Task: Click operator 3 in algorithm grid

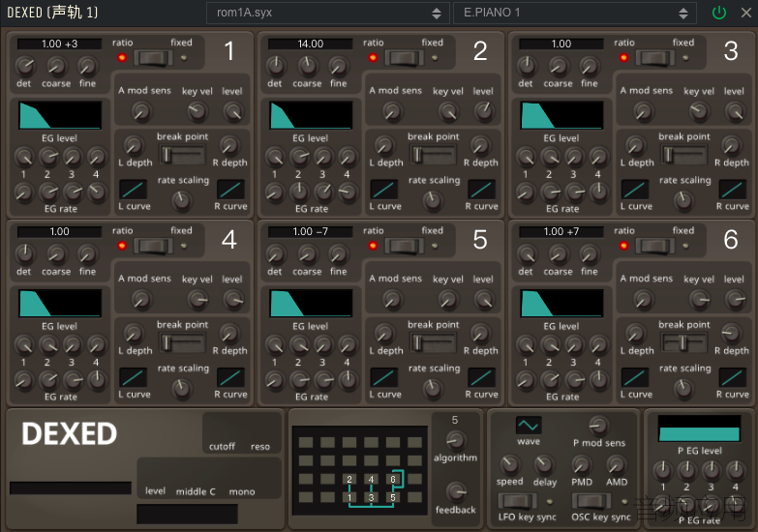Action: (371, 497)
